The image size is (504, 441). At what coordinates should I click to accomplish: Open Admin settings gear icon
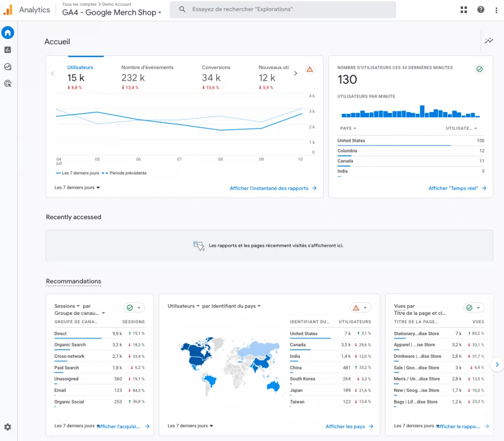point(8,427)
